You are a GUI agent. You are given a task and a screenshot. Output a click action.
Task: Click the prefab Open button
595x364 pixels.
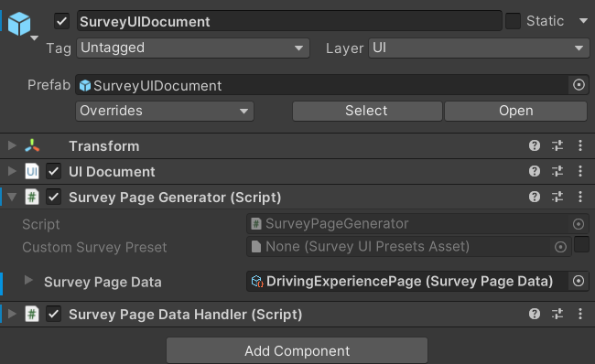(x=515, y=111)
